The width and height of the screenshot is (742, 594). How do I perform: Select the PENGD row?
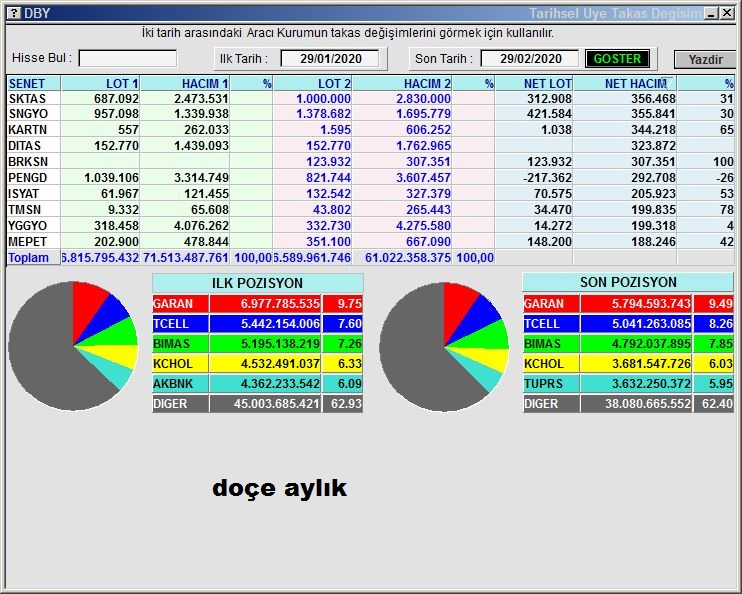click(371, 177)
